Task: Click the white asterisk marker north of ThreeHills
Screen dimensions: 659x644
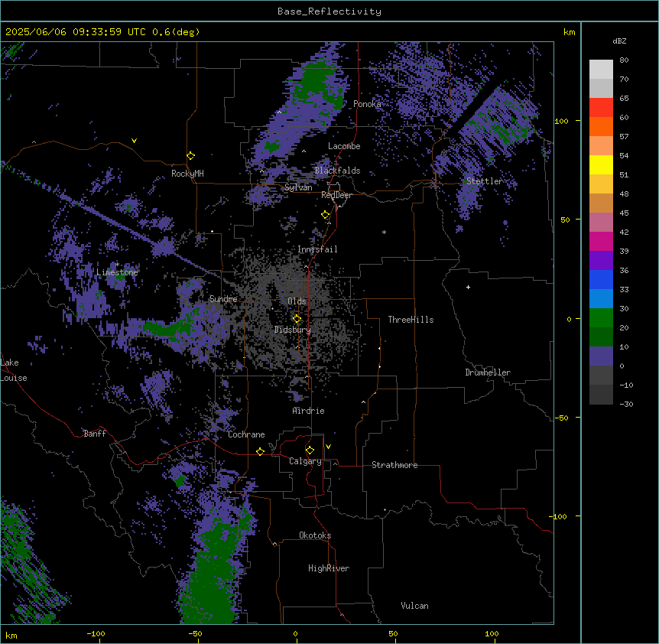Action: click(x=384, y=232)
